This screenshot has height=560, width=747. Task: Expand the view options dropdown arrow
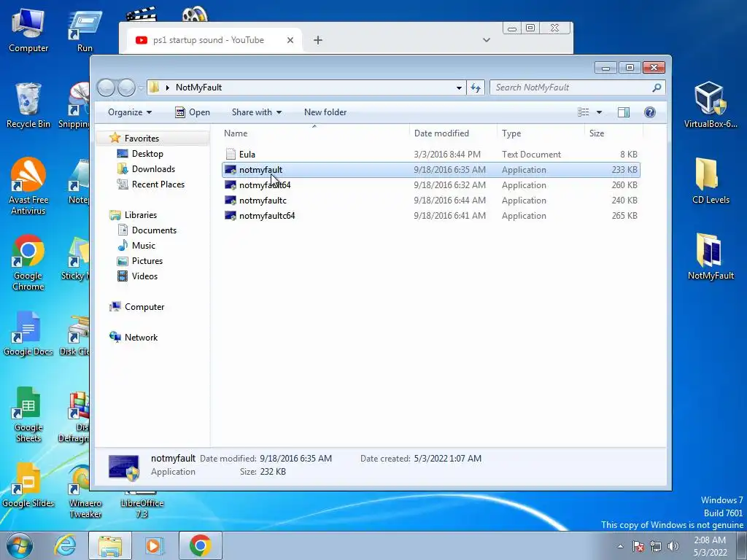pyautogui.click(x=600, y=112)
